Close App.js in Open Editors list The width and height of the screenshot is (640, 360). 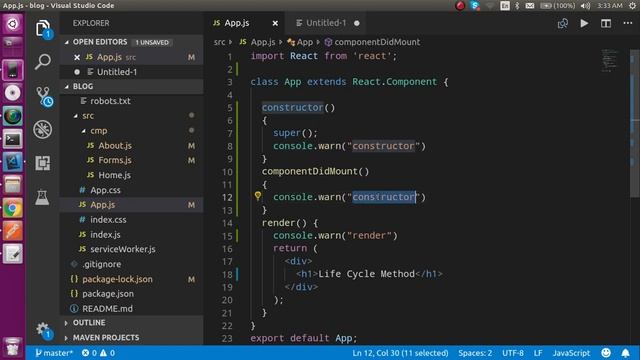click(x=77, y=57)
